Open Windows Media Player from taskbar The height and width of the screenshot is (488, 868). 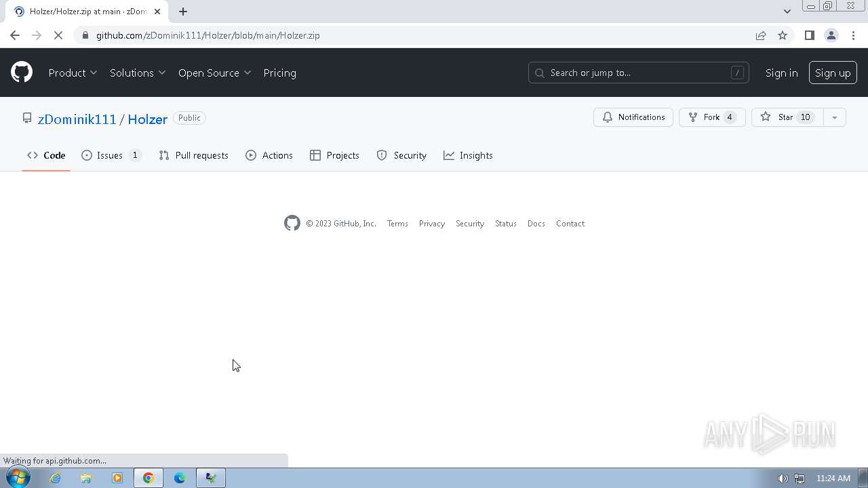click(117, 478)
